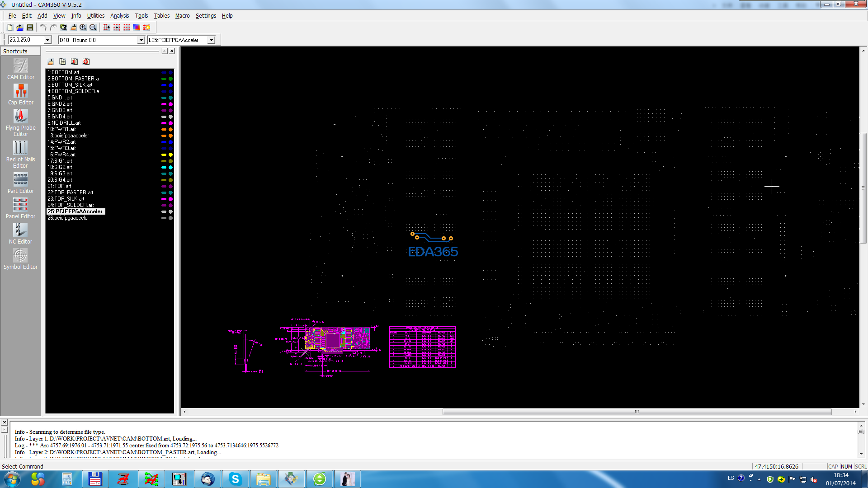
Task: Toggle visibility dot of 2:BOTTOM_PASTER layer
Action: tap(171, 79)
